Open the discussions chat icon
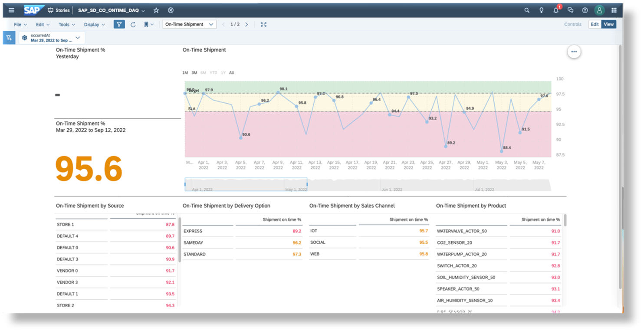This screenshot has height=334, width=644. tap(571, 10)
